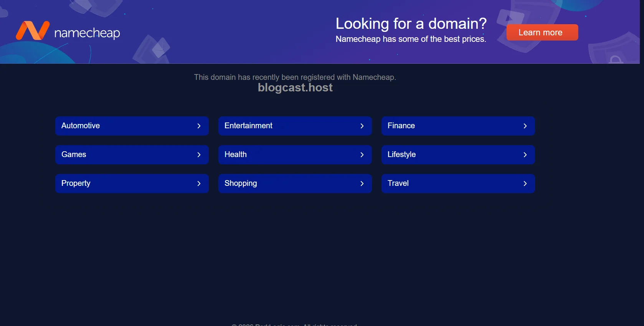Viewport: 644px width, 326px height.
Task: Click the right arrow on Health
Action: (362, 155)
